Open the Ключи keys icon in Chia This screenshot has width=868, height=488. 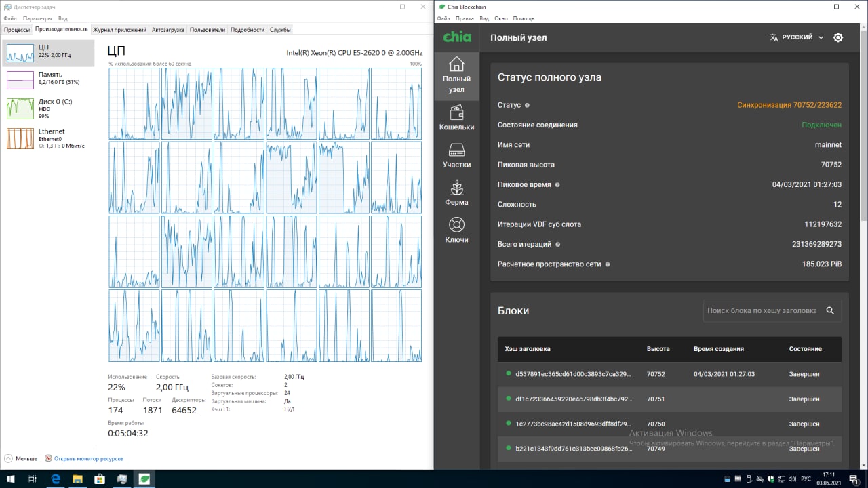pos(456,230)
